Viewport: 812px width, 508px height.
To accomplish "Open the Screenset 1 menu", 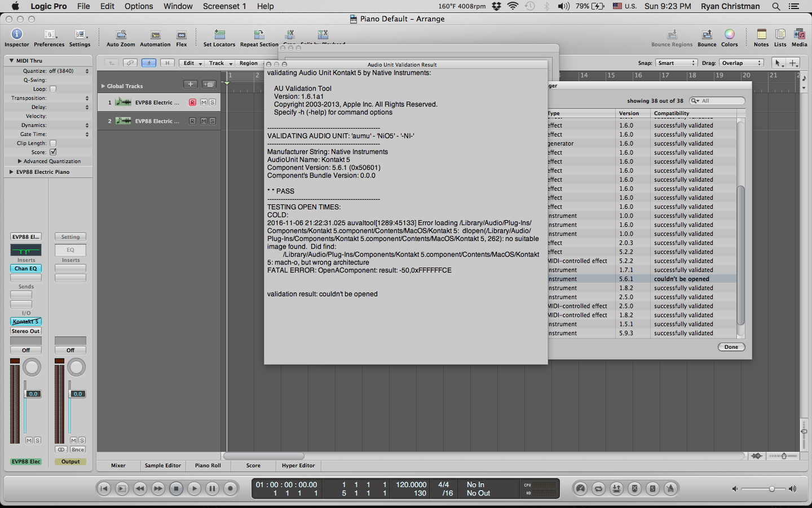I will (x=224, y=6).
